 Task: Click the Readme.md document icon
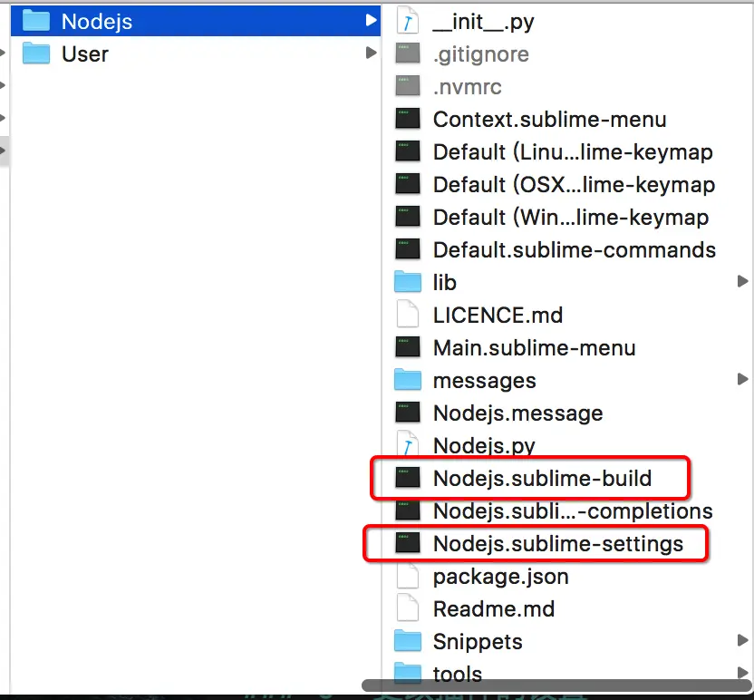tap(407, 608)
